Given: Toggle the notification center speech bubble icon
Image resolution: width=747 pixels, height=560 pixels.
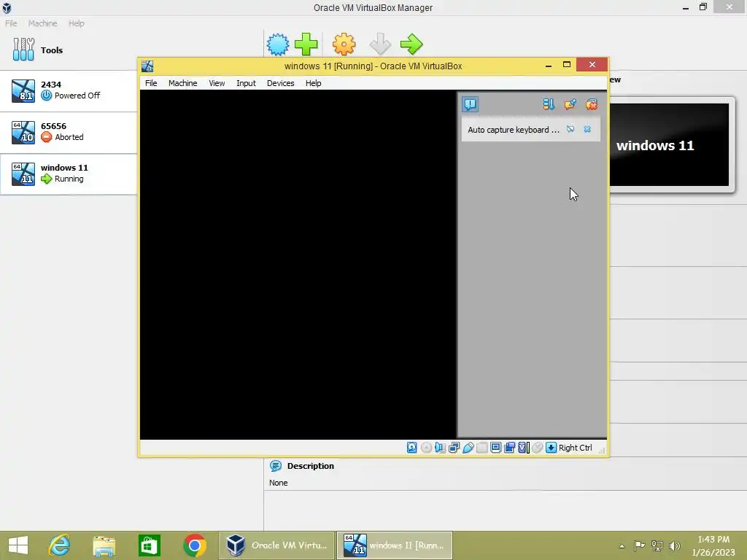Looking at the screenshot, I should click(470, 104).
